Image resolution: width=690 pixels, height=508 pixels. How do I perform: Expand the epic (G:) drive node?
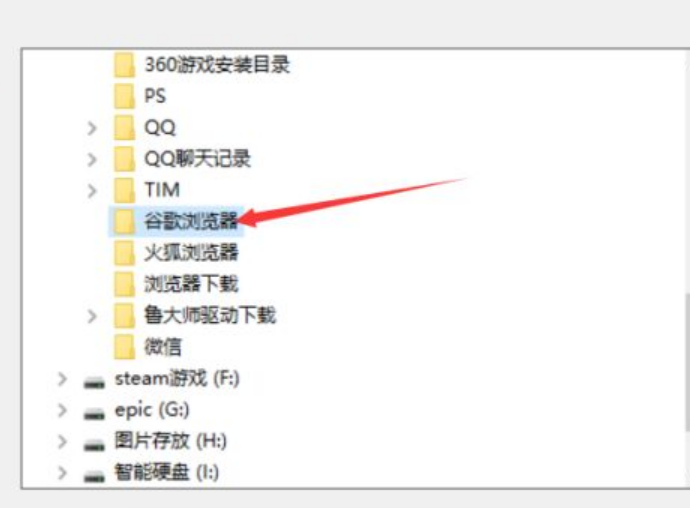(62, 410)
